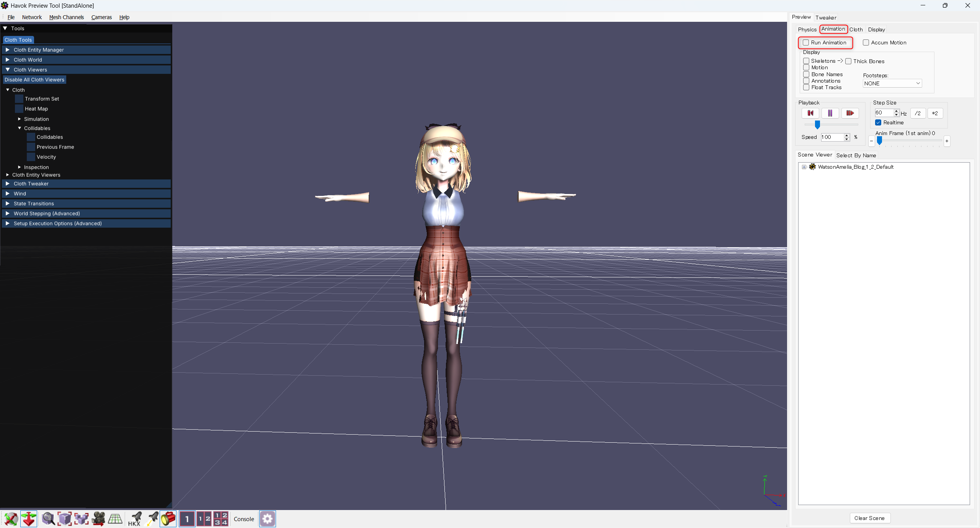
Task: Toggle the Velocity viewer box
Action: click(x=31, y=157)
